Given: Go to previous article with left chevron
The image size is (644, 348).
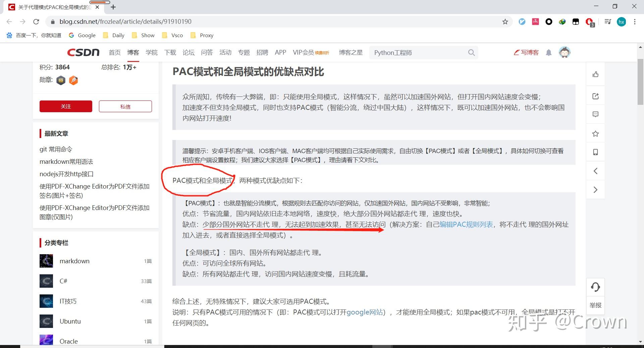Looking at the screenshot, I should click(595, 171).
